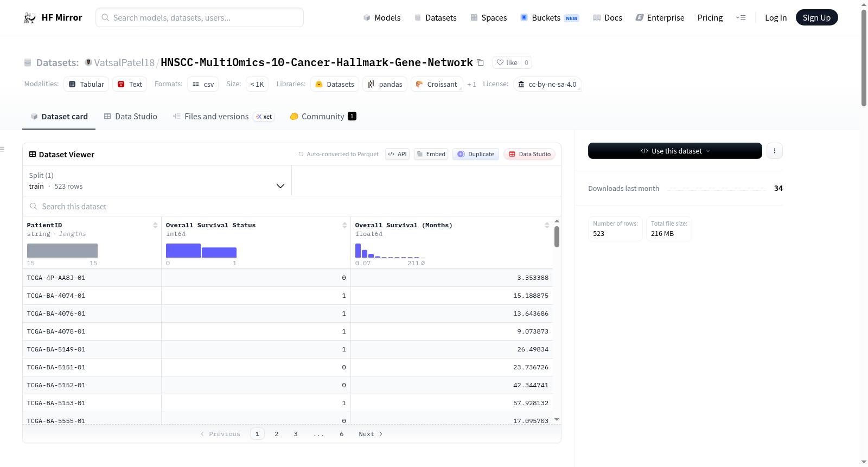The height and width of the screenshot is (467, 868).
Task: Focus the Search this dataset field
Action: [292, 206]
